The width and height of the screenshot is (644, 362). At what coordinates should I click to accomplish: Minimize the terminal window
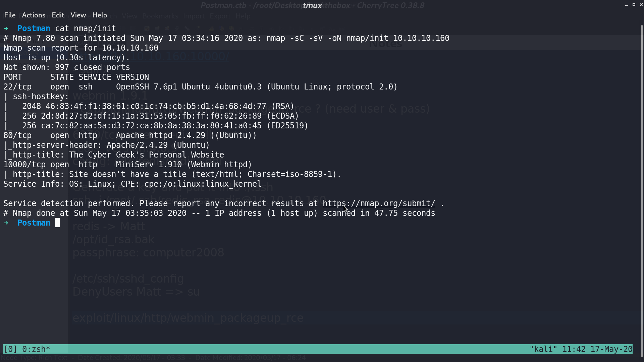(627, 5)
